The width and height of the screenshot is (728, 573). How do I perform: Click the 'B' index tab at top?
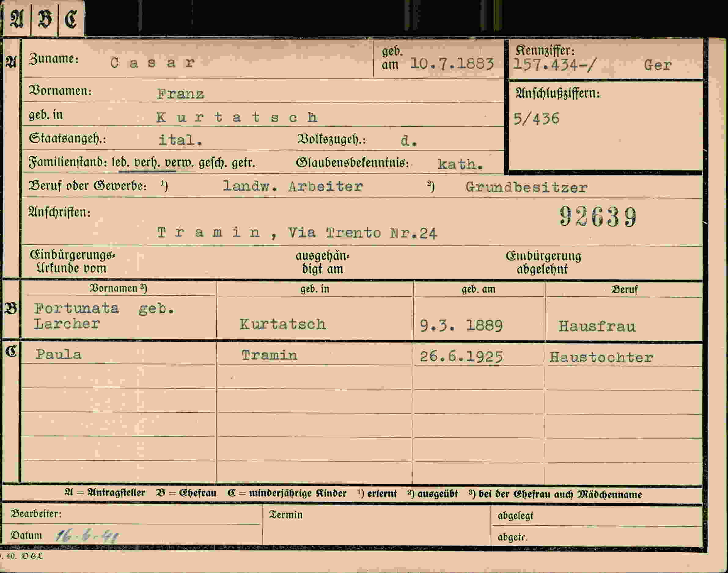[x=45, y=19]
